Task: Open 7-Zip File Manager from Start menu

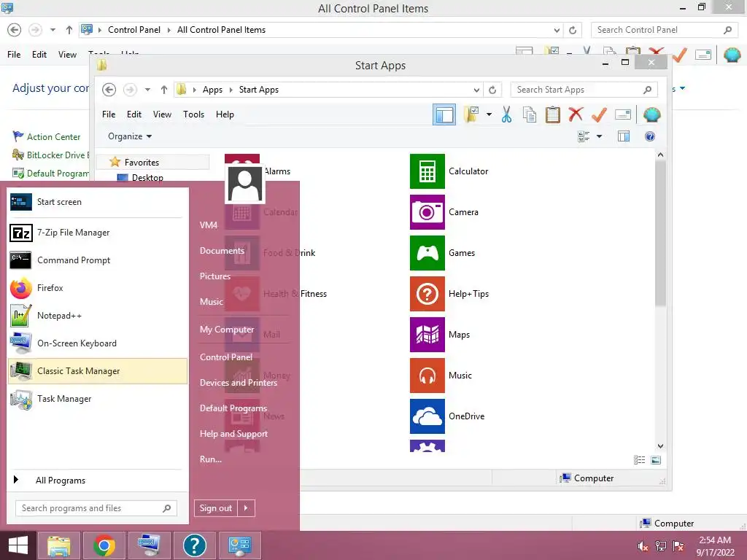Action: (98, 233)
